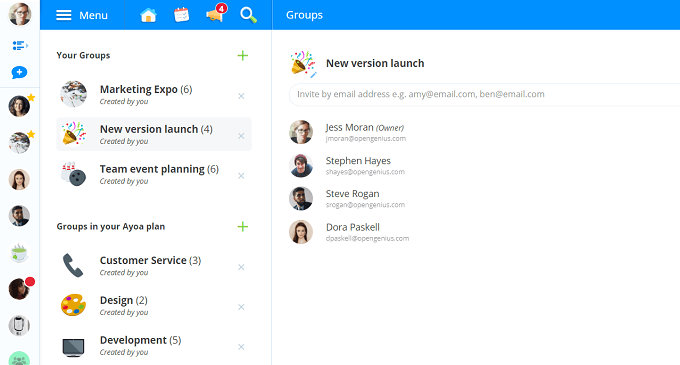Remove the Customer Service group
Viewport: 680px width, 365px height.
tap(241, 267)
